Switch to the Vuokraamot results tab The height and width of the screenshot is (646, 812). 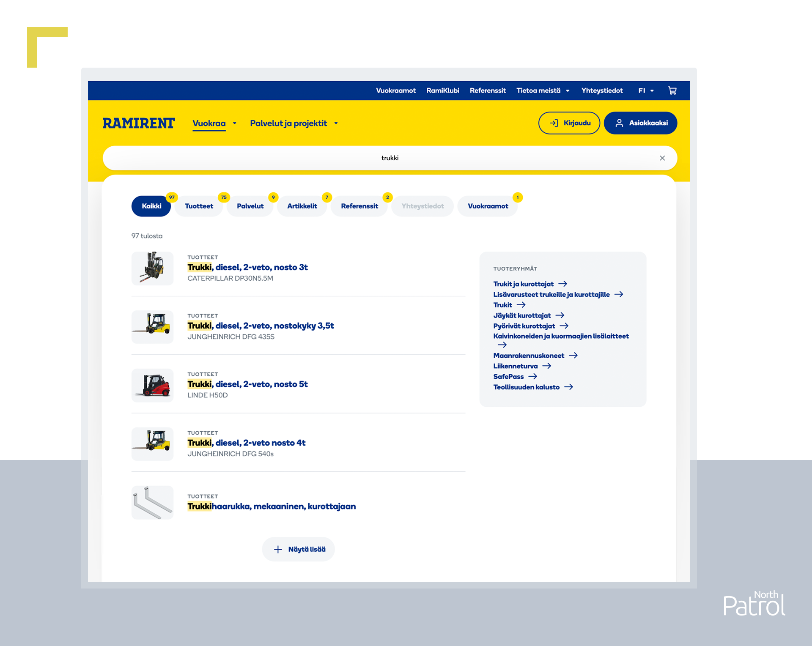point(488,206)
